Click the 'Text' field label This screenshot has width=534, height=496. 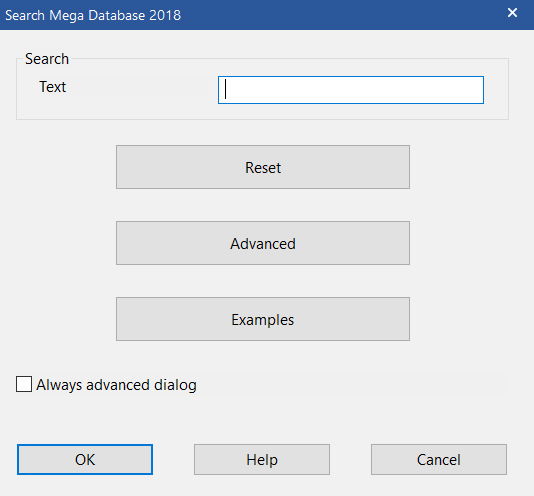pyautogui.click(x=52, y=87)
